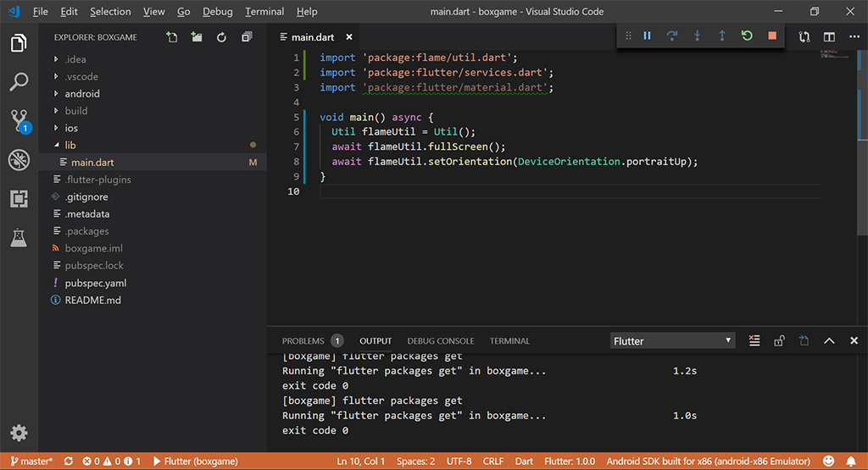The width and height of the screenshot is (868, 470).
Task: Clear the output panel
Action: click(x=754, y=340)
